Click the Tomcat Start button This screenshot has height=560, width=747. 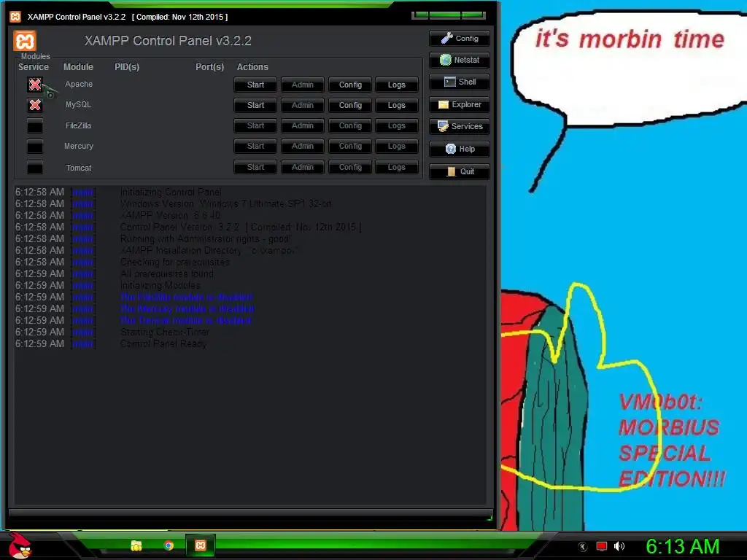(x=255, y=167)
